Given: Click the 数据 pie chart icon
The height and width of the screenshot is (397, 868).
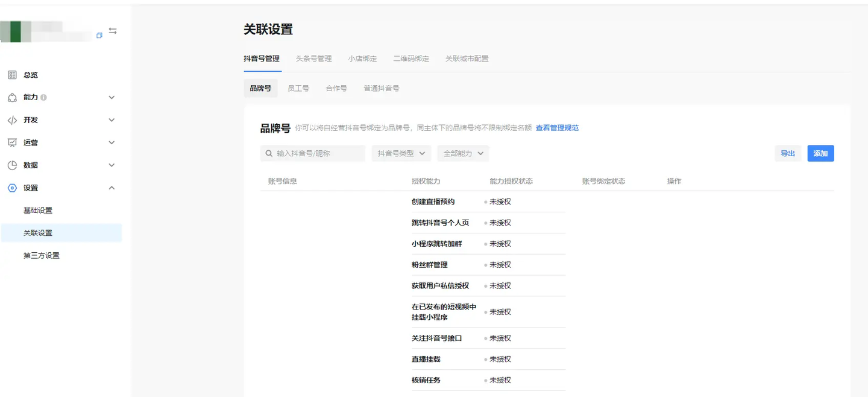Looking at the screenshot, I should click(x=12, y=165).
